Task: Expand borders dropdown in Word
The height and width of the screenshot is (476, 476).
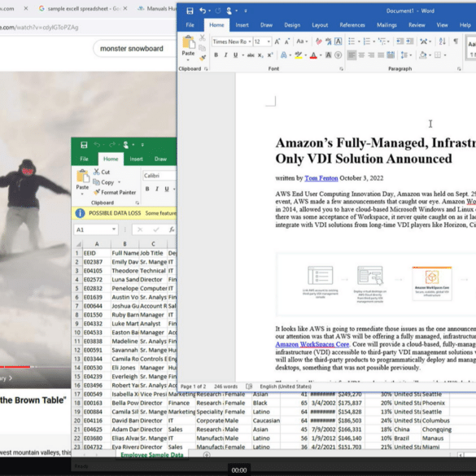Action: coord(445,55)
